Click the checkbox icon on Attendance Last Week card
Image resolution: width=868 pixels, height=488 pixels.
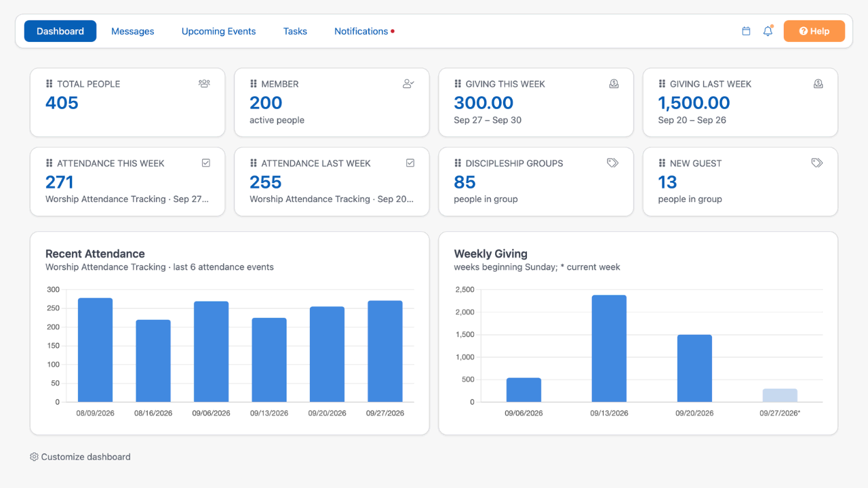[410, 163]
